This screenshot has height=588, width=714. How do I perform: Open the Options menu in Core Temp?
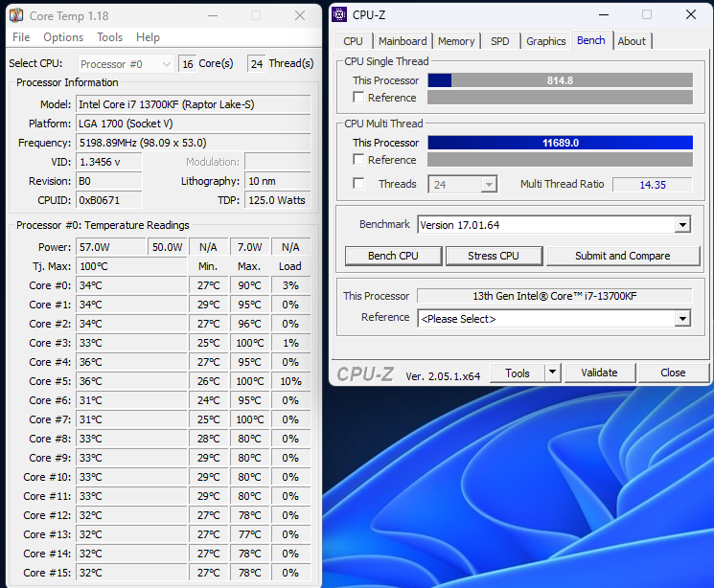tap(63, 37)
